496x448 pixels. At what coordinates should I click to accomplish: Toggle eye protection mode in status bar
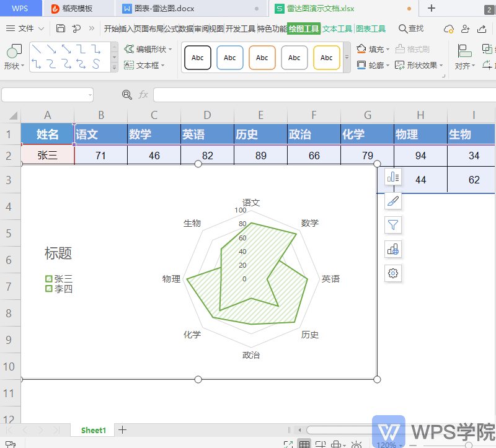(356, 444)
